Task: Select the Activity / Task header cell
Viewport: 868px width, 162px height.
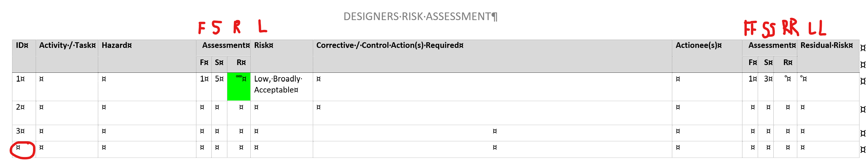Action: [x=67, y=45]
